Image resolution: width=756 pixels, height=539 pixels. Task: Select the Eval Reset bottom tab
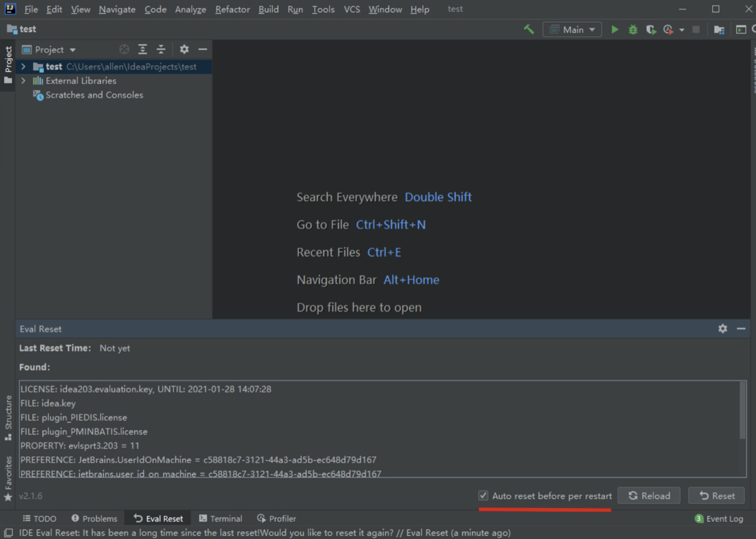158,518
